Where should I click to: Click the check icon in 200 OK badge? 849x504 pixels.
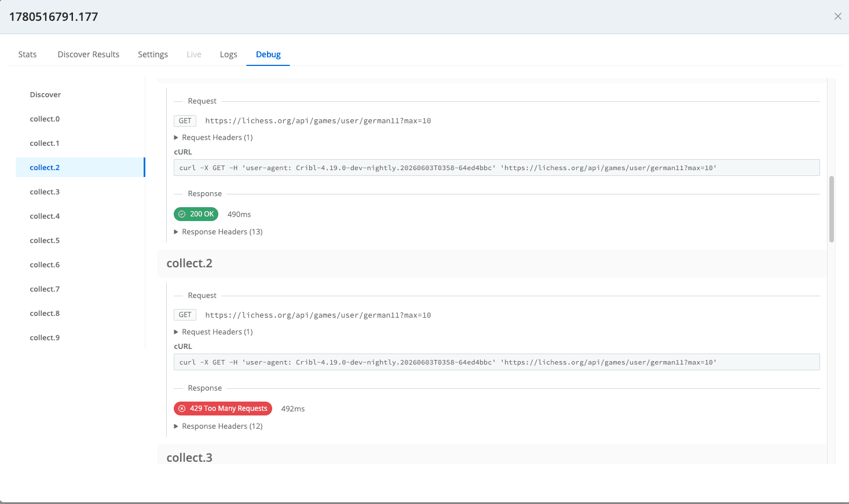pos(182,214)
